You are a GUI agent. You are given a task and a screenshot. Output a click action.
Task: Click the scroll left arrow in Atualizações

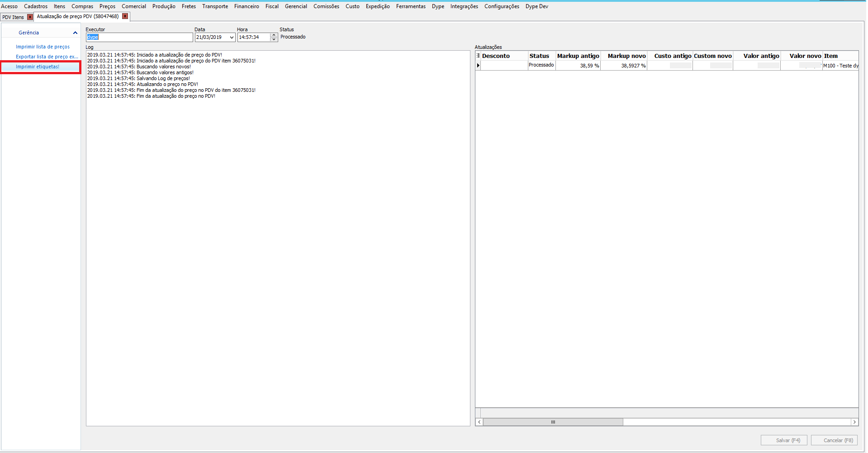479,422
